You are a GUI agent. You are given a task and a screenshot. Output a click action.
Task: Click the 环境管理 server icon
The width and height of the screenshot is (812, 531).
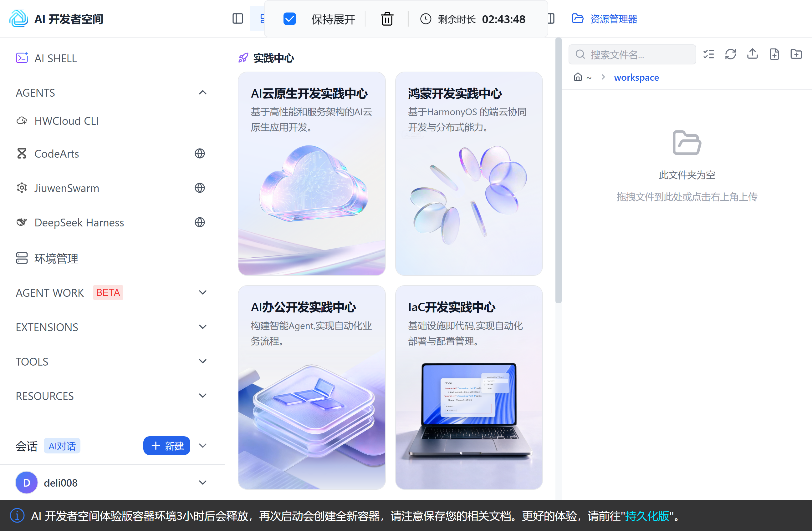point(22,258)
